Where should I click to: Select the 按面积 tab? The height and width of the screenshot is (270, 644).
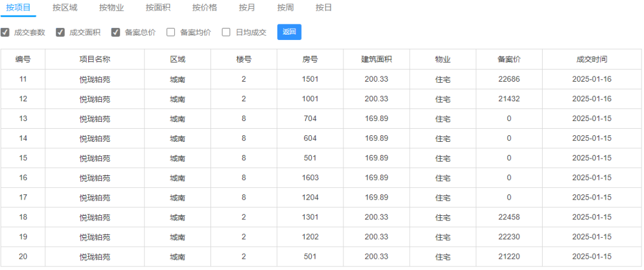(158, 7)
